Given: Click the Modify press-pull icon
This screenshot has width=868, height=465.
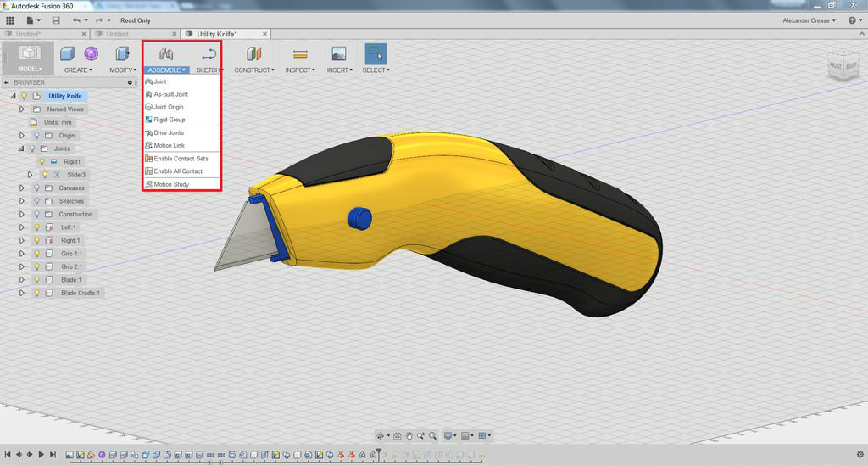Looking at the screenshot, I should [x=122, y=53].
